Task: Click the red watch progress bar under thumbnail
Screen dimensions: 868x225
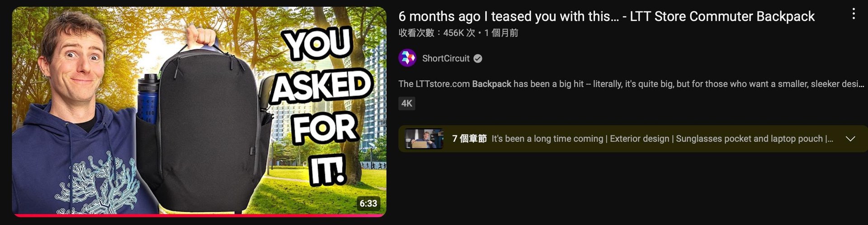Action: pos(199,215)
